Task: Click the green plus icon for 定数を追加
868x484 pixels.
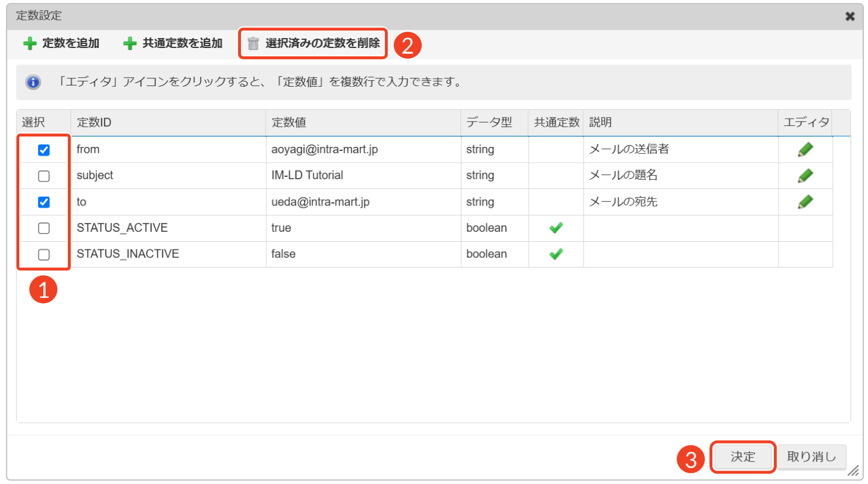Action: [30, 44]
